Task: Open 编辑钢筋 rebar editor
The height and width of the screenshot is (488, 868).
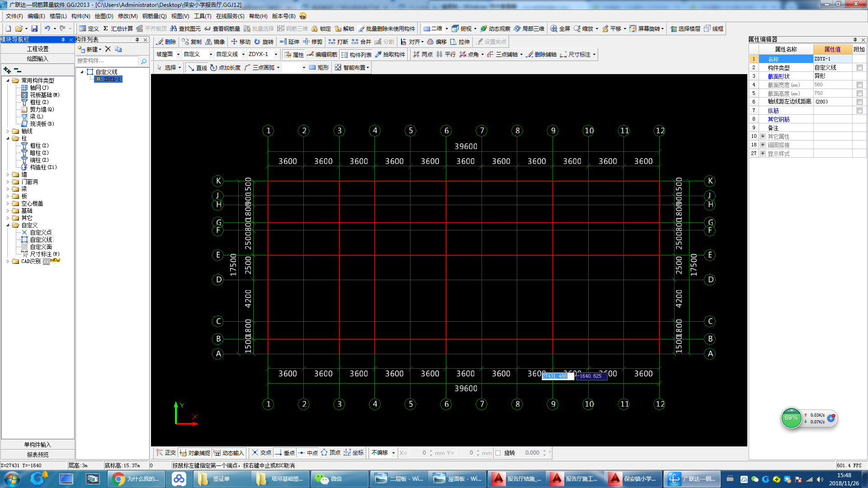Action: click(x=322, y=54)
